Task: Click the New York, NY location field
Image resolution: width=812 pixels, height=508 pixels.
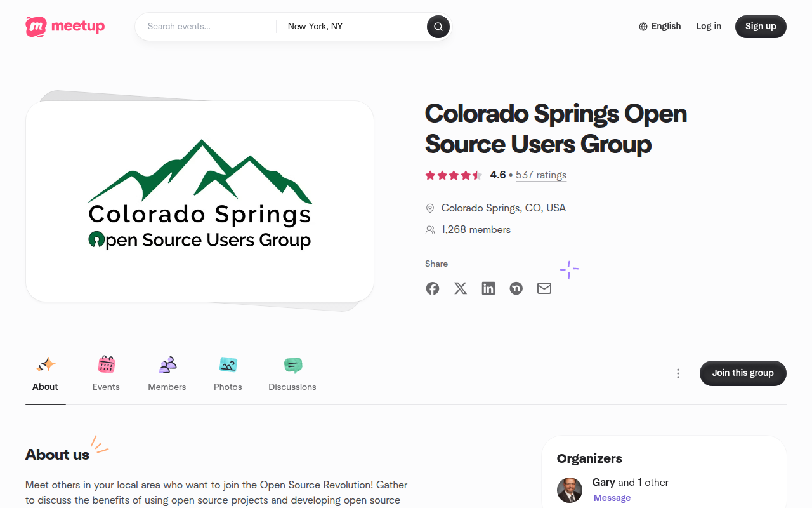Action: coord(352,27)
